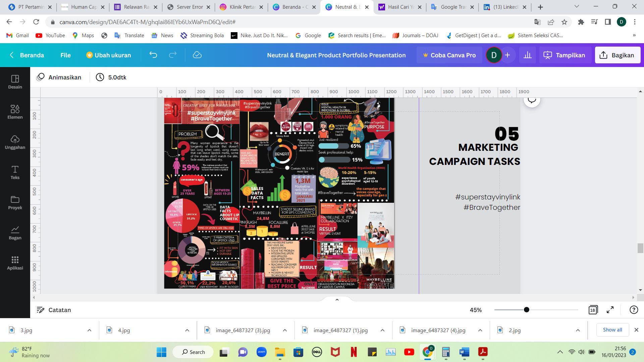This screenshot has width=644, height=362.
Task: Open the File menu
Action: click(x=65, y=55)
